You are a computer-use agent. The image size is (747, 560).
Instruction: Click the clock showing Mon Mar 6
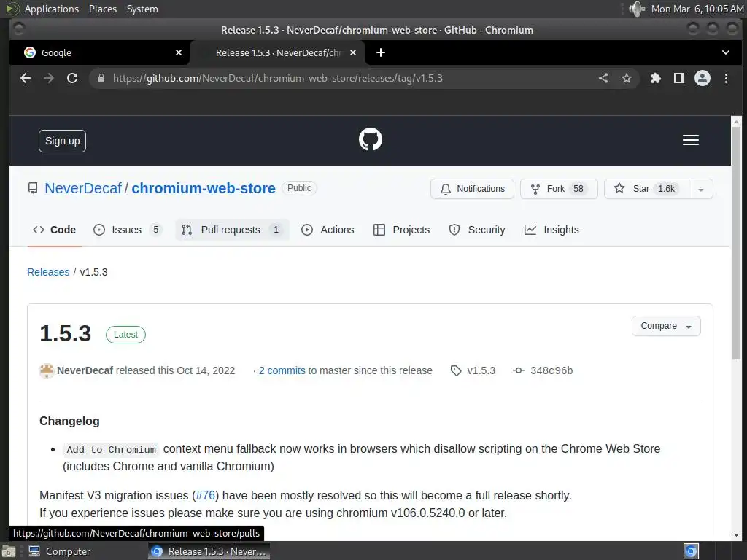tap(697, 9)
